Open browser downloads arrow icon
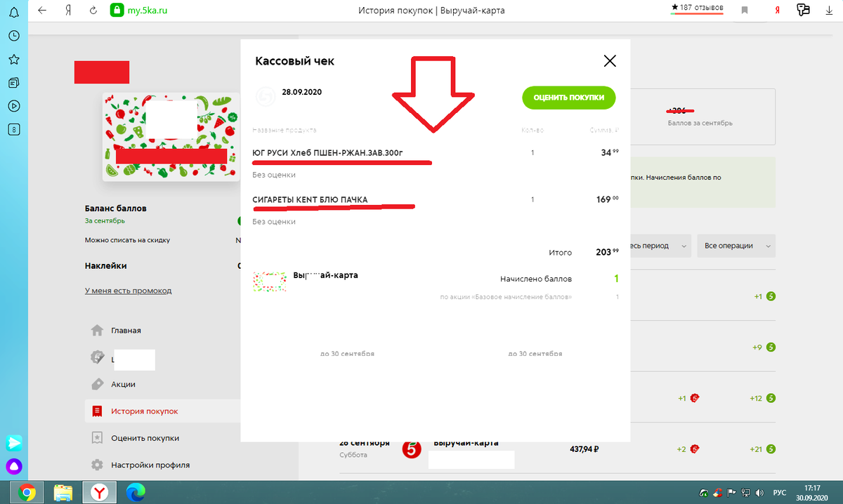 click(x=829, y=11)
